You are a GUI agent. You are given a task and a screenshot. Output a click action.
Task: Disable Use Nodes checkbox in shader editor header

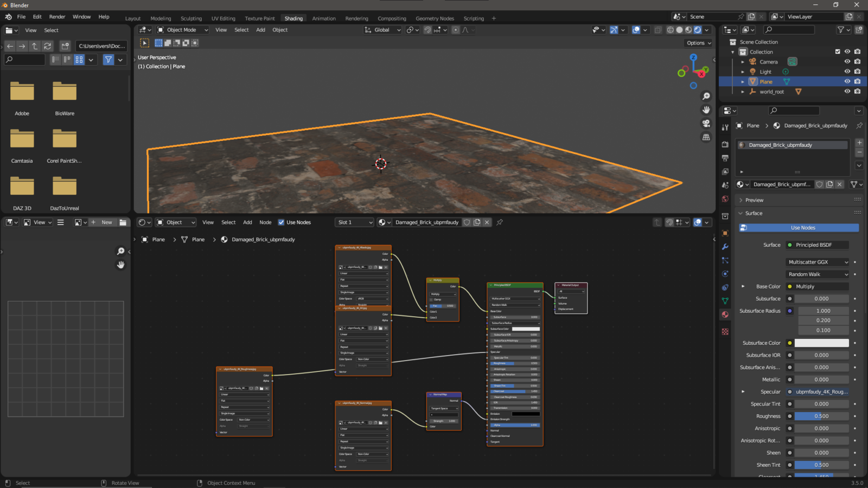coord(281,222)
